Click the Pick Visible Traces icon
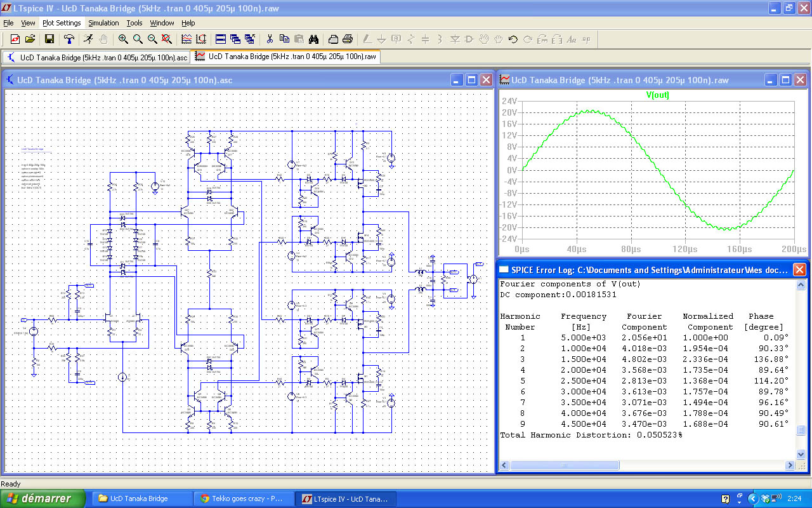Image resolution: width=812 pixels, height=508 pixels. click(201, 39)
